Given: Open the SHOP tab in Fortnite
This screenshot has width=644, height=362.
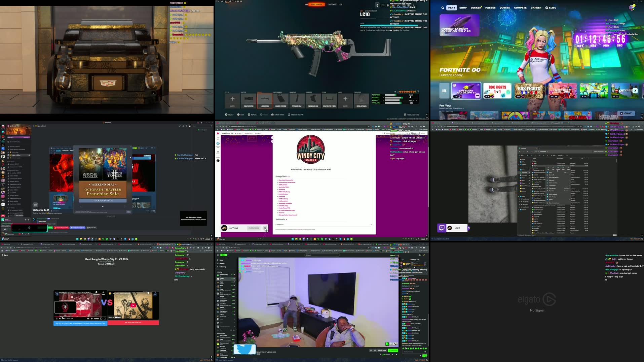Looking at the screenshot, I should 463,7.
